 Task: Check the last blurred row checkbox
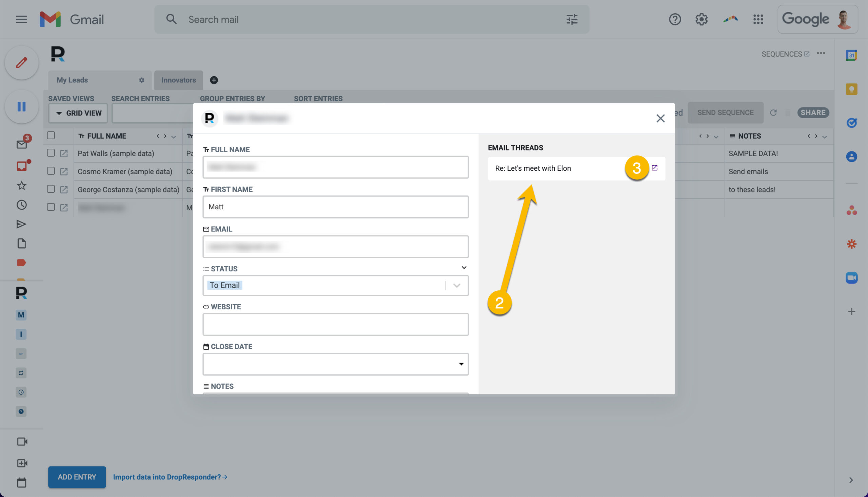pos(51,207)
